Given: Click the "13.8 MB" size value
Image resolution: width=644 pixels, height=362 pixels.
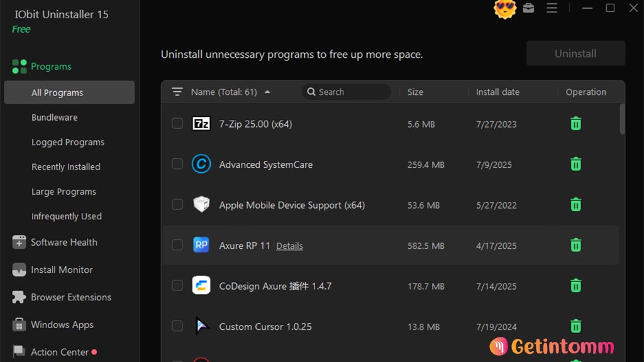Looking at the screenshot, I should coord(423,327).
